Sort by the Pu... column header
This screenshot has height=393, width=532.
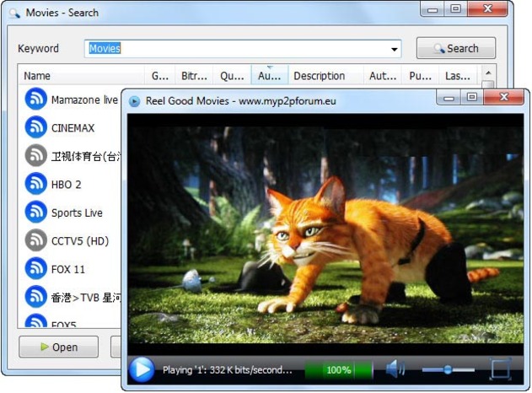coord(421,76)
